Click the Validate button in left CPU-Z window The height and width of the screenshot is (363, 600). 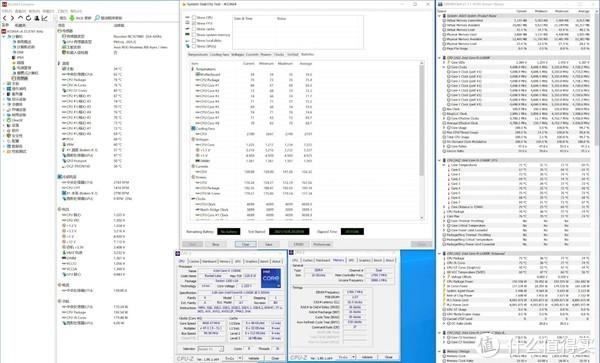click(x=254, y=358)
